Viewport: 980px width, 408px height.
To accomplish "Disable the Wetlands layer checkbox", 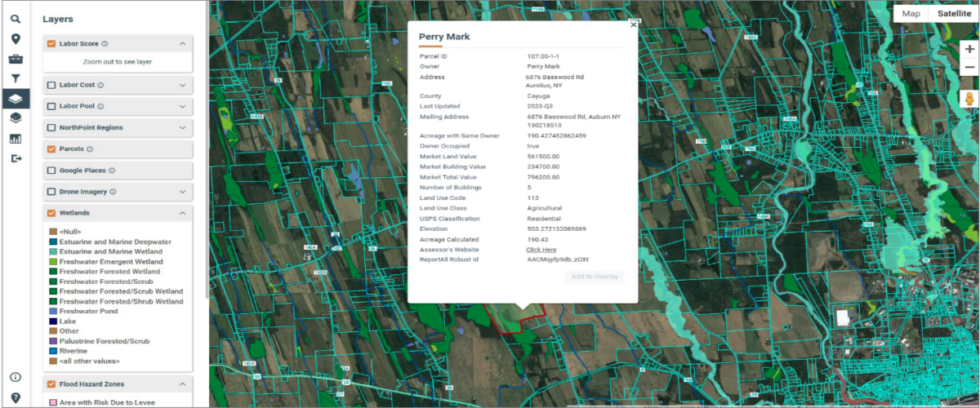I will (51, 213).
